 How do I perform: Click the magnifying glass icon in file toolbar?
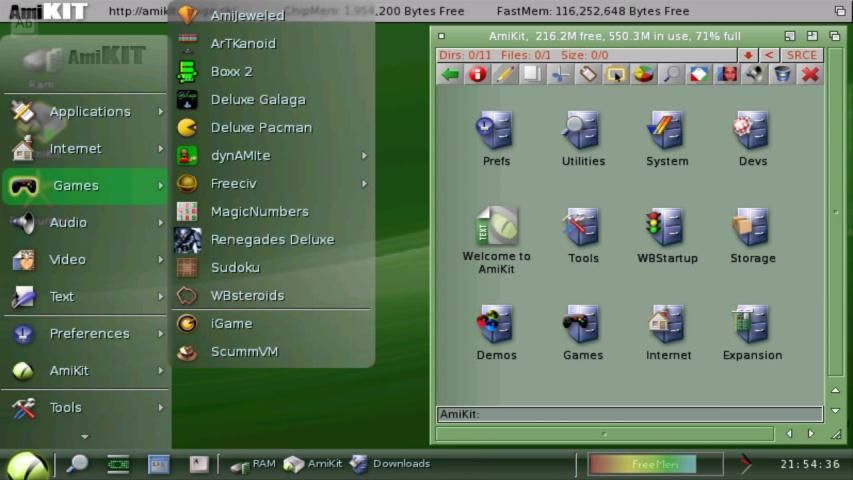coord(671,75)
